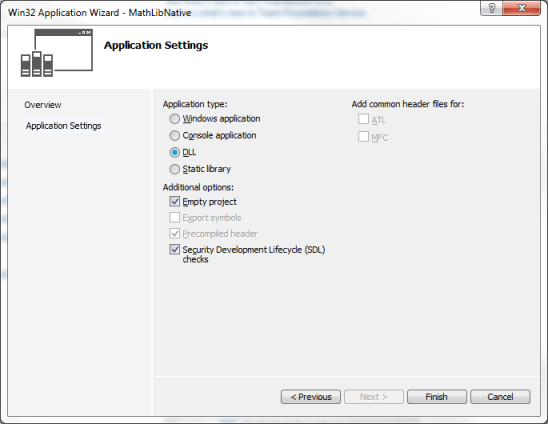Cancel the application wizard
The image size is (548, 424).
tap(500, 397)
